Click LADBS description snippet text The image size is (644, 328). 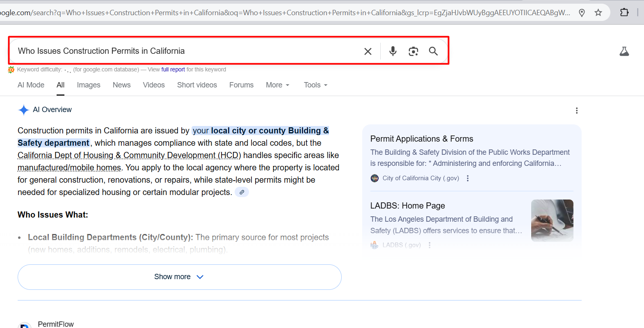(x=446, y=225)
